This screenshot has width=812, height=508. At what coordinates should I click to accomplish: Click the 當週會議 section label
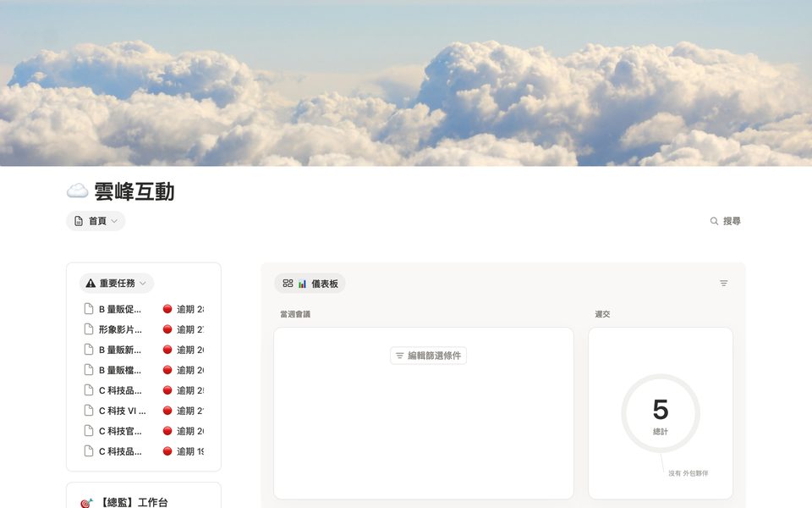click(x=295, y=314)
